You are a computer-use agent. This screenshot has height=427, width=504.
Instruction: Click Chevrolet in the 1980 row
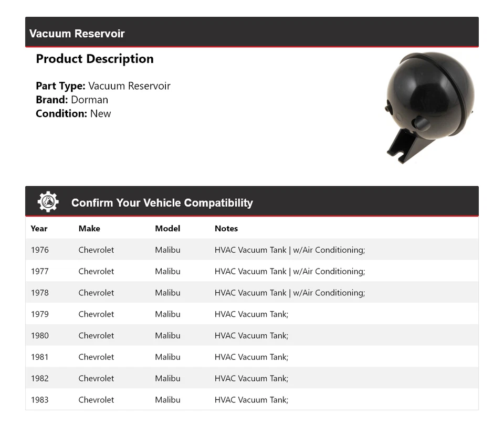point(96,336)
